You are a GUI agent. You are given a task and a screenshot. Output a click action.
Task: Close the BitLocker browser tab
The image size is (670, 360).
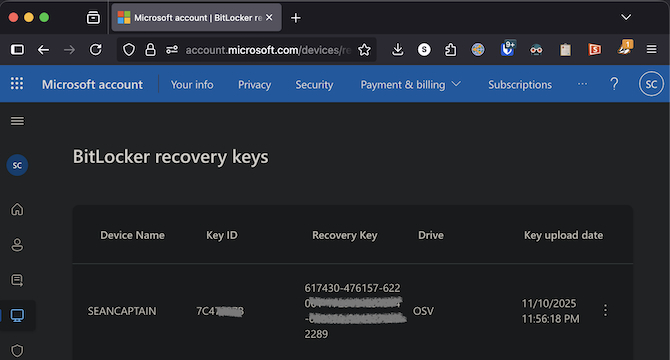(269, 18)
